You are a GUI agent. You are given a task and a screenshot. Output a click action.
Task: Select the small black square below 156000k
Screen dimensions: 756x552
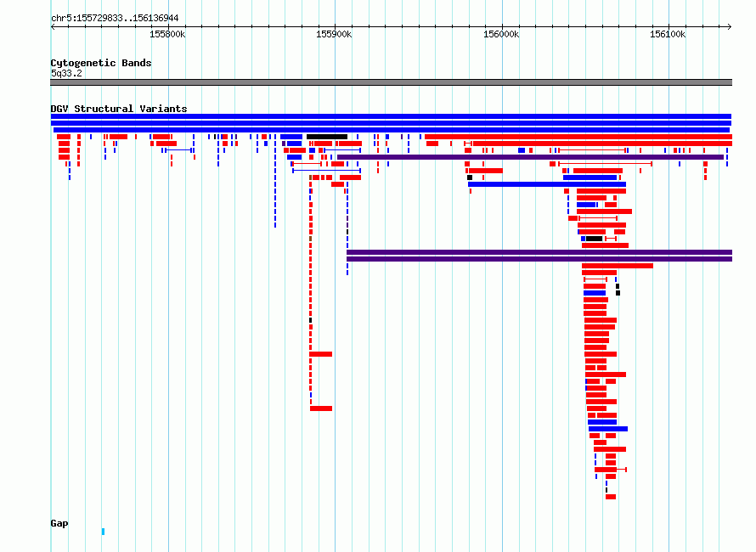coord(470,177)
